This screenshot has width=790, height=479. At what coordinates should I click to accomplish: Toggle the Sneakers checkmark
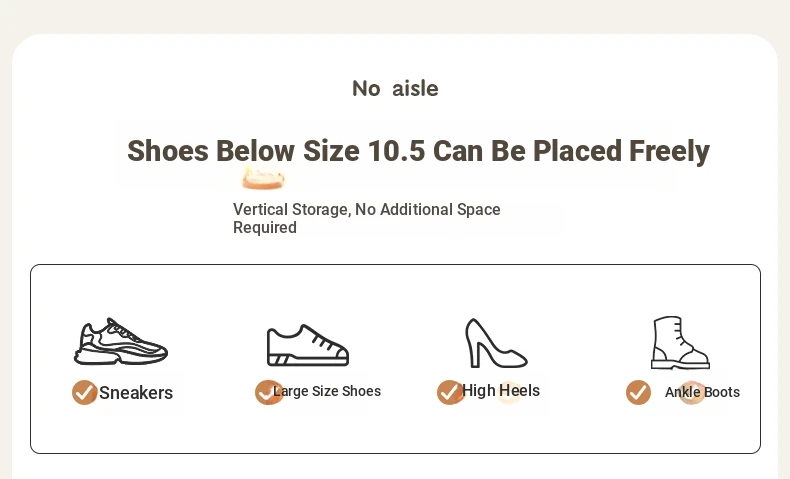pos(84,392)
